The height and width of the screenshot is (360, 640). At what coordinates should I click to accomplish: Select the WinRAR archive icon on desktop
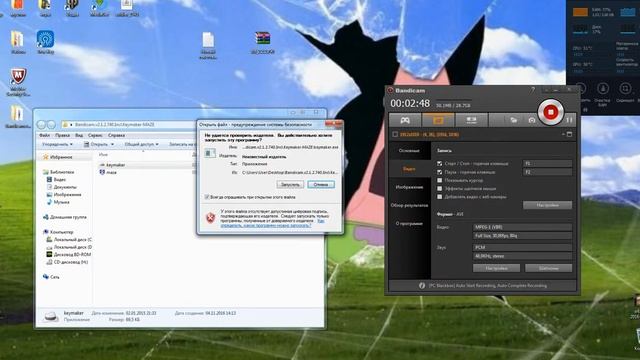pos(262,43)
